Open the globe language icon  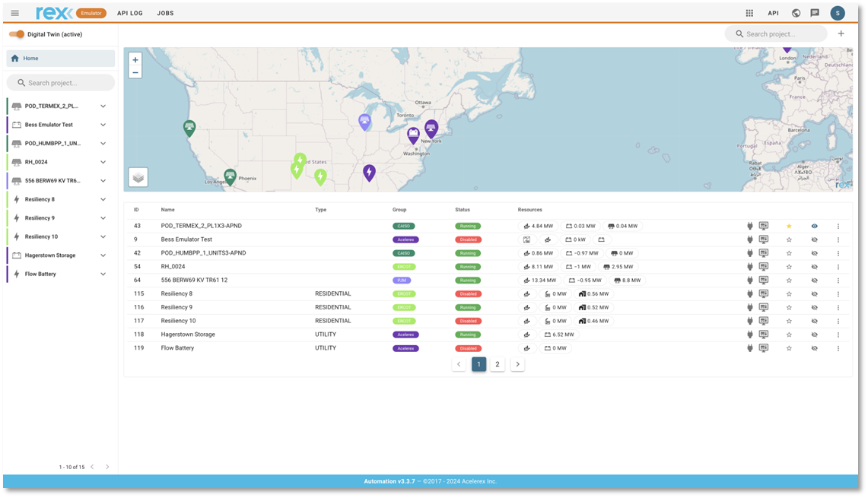coord(796,13)
